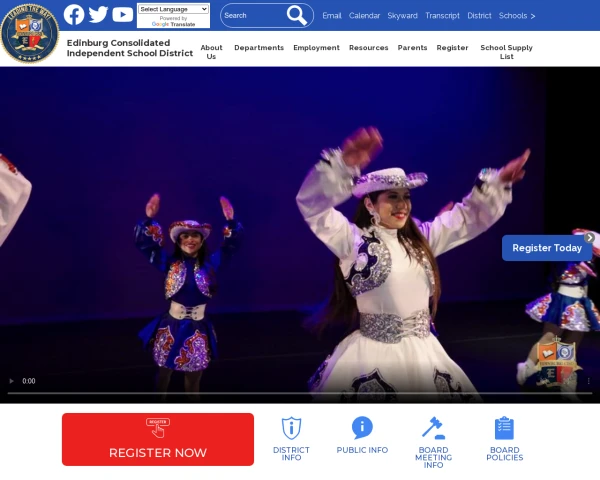Viewport: 600px width, 480px height.
Task: Open the District link in top bar
Action: pos(479,16)
